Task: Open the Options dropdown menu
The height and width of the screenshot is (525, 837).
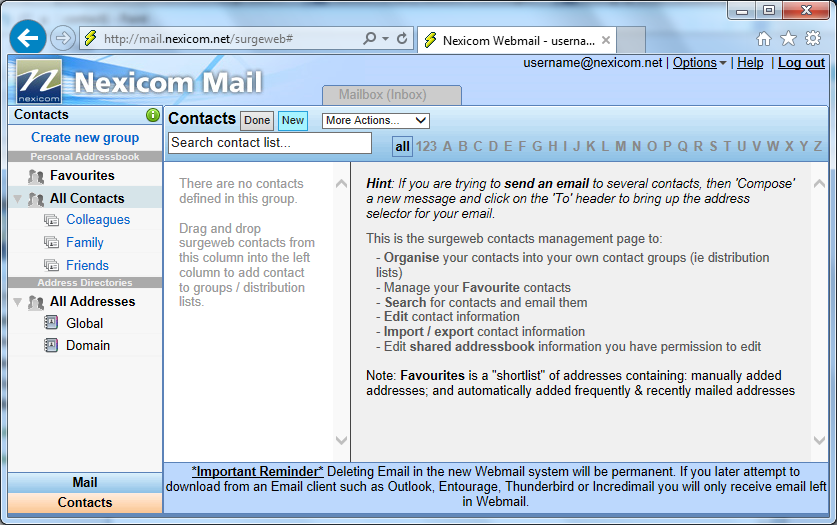Action: [699, 63]
